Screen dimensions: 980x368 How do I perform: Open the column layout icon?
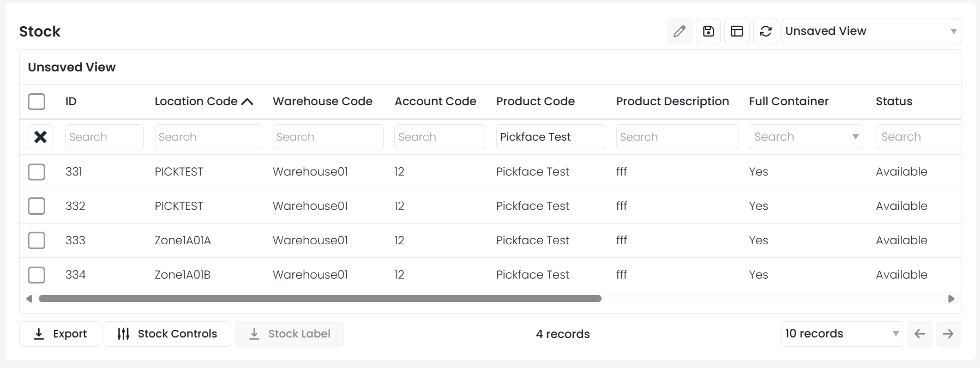pyautogui.click(x=737, y=32)
